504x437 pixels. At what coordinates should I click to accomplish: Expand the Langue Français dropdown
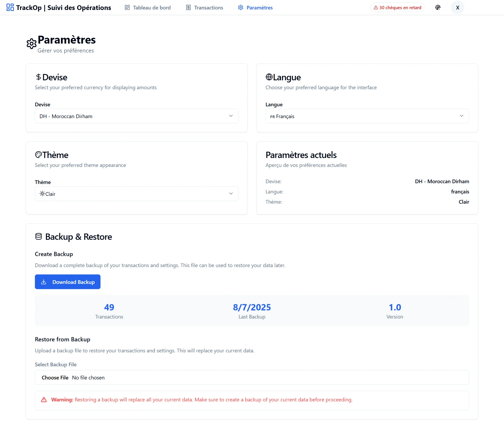367,116
